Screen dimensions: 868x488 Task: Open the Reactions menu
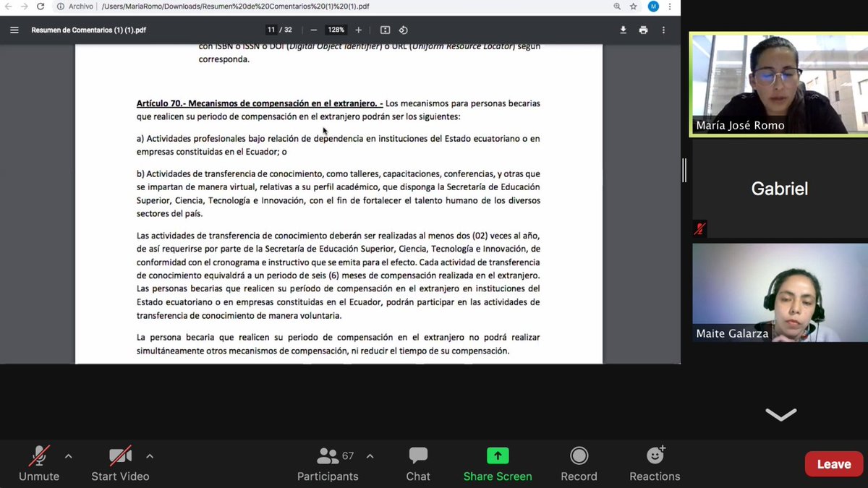coord(655,464)
